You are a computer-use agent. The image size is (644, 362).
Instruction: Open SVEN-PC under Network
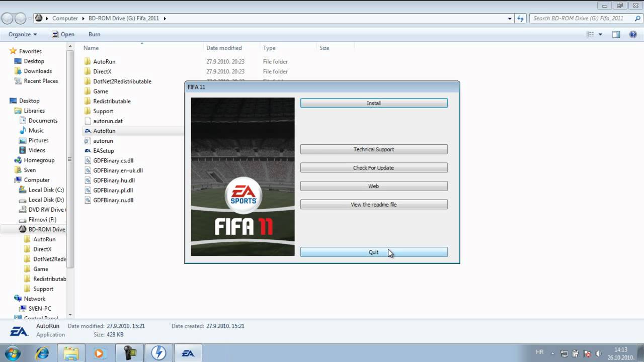tap(40, 309)
